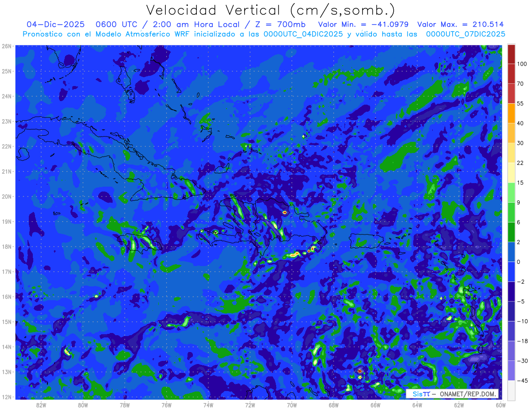Image resolution: width=532 pixels, height=411 pixels.
Task: Click the -45 value on the color scale
Action: 522,381
